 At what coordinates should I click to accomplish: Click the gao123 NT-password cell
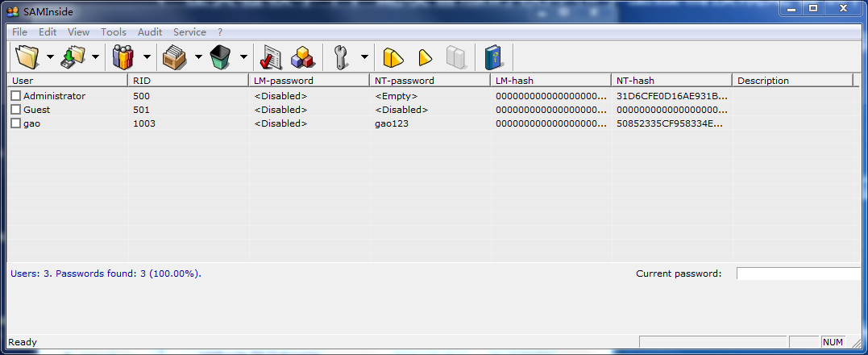[392, 123]
